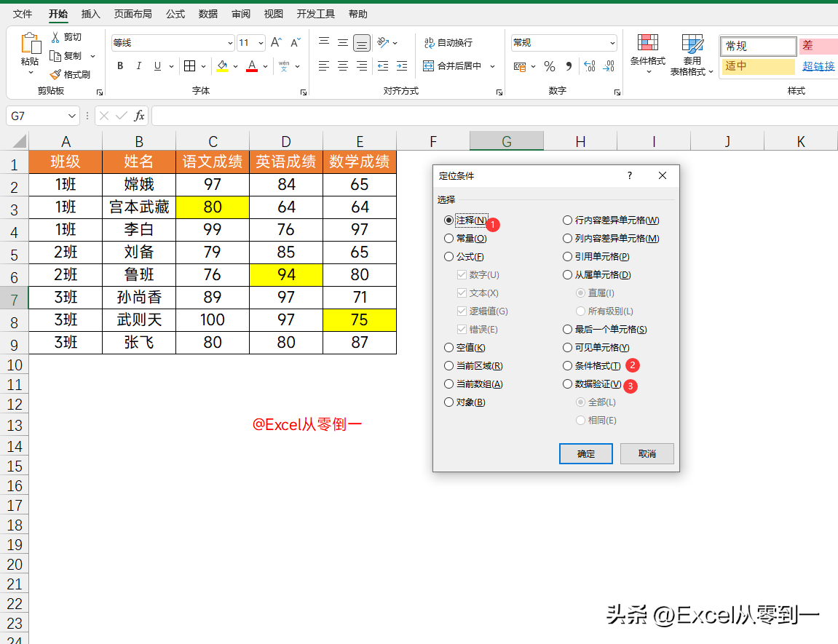
Task: Toggle Wrap Text (自动换行)
Action: [448, 42]
